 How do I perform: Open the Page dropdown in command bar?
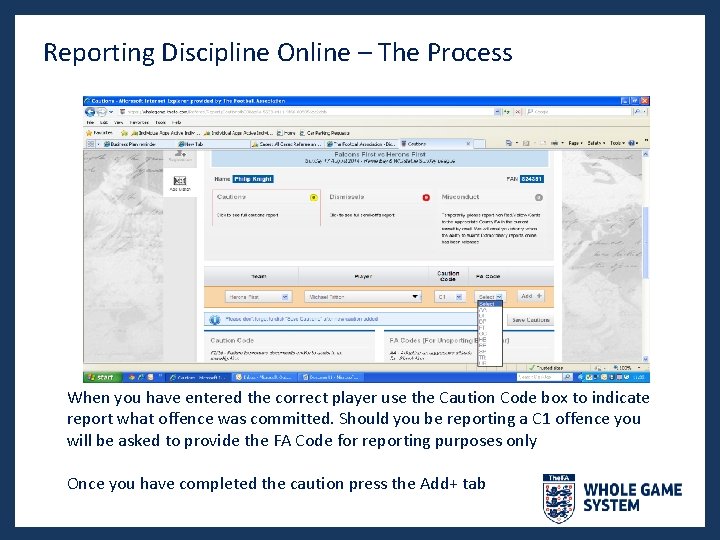(574, 143)
